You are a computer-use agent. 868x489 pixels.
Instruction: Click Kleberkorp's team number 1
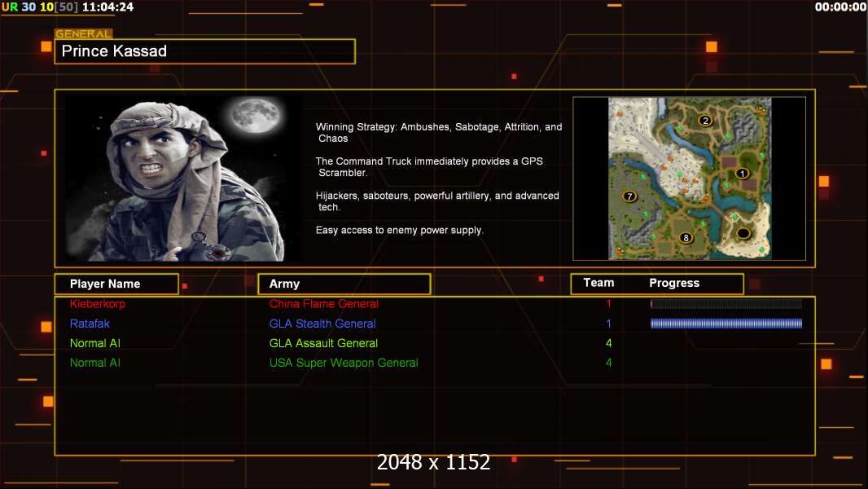608,303
